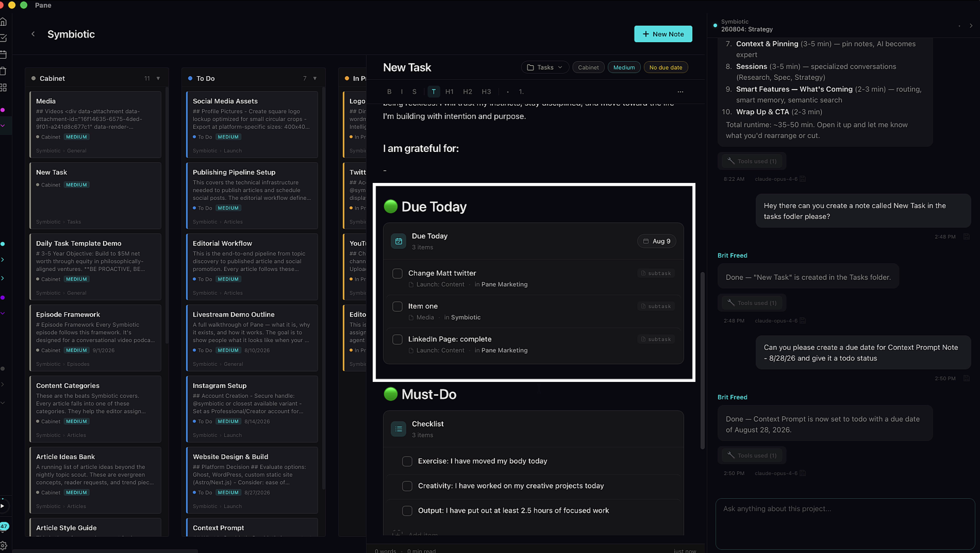This screenshot has height=553, width=980.
Task: Open the Calendar icon in the sidebar
Action: click(3, 54)
